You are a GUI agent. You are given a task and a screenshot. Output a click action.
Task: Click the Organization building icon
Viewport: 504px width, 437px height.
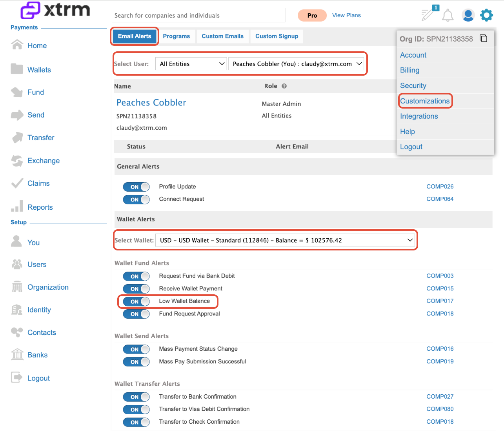(x=17, y=286)
